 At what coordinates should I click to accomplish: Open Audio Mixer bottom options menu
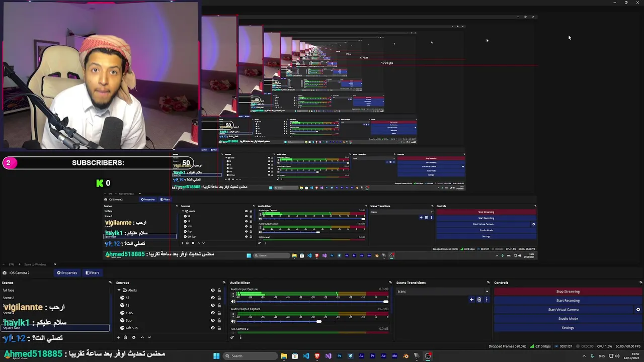point(240,337)
